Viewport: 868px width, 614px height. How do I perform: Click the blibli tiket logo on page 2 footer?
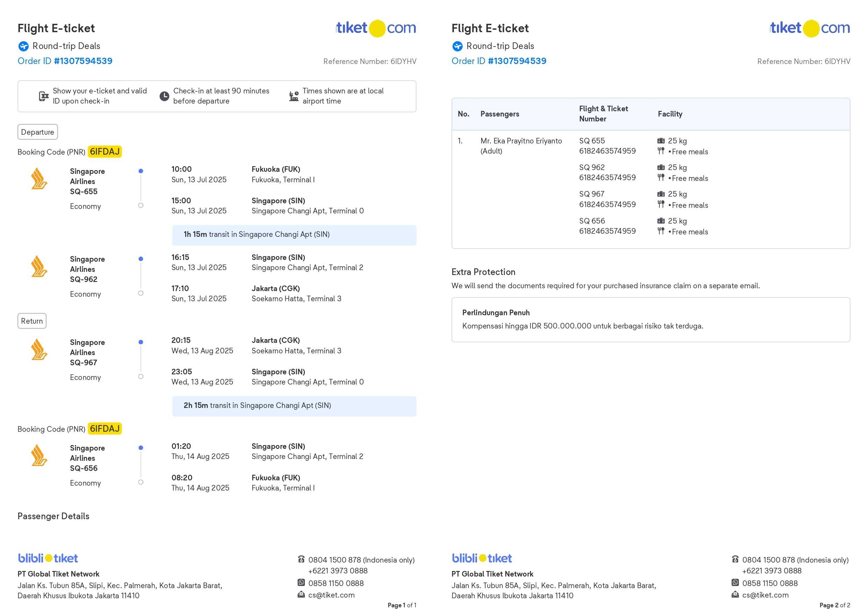[482, 558]
